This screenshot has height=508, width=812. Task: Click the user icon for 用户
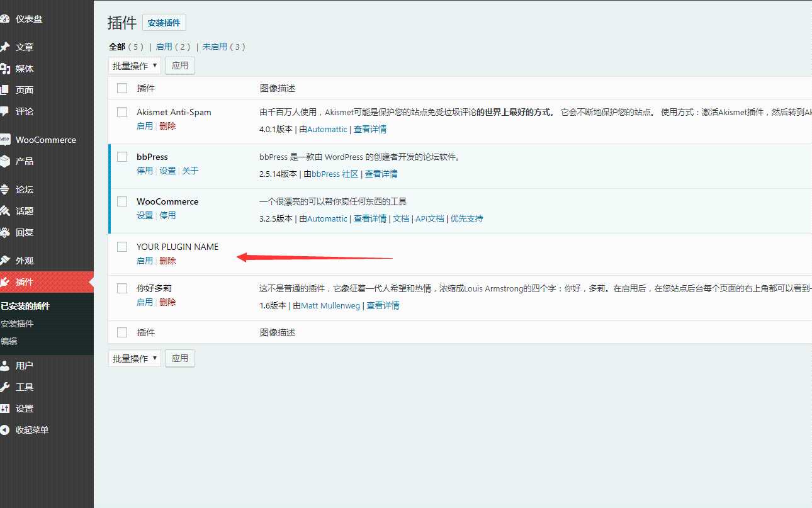4,366
